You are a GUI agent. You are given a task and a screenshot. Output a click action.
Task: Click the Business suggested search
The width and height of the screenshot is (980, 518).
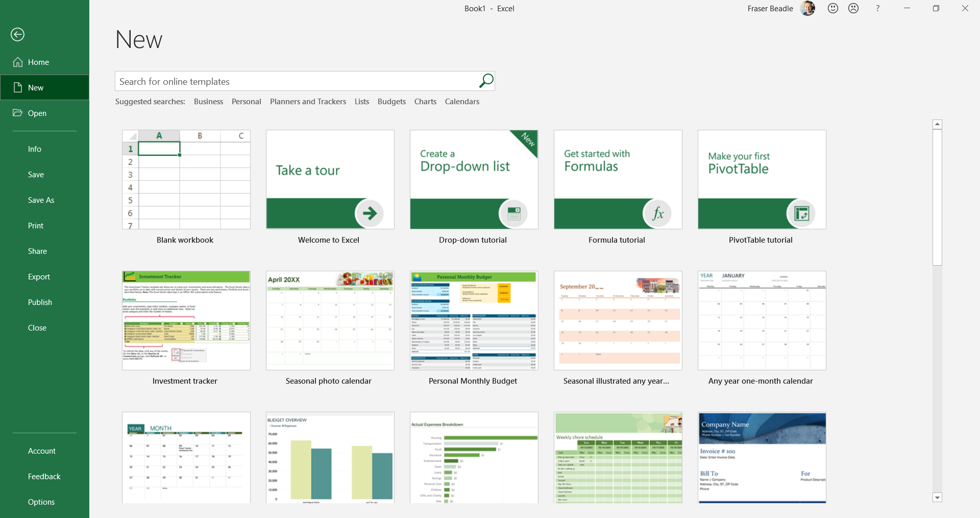pos(208,101)
